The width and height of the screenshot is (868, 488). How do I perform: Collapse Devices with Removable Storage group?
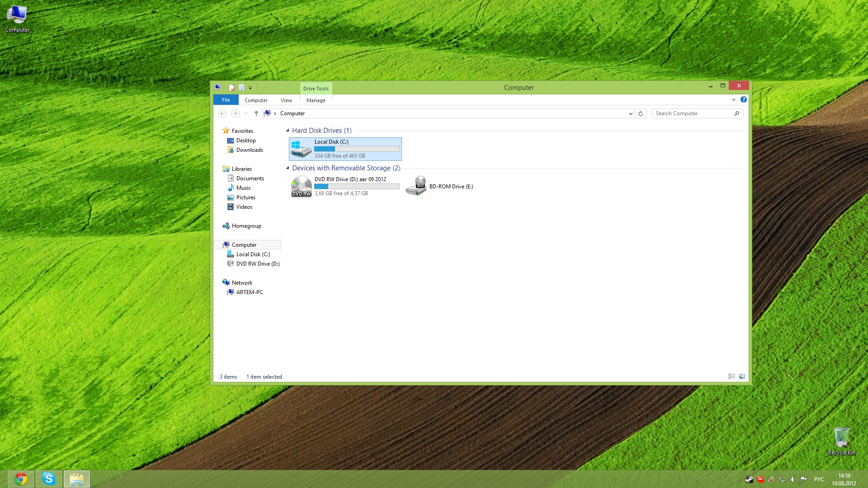pos(288,168)
